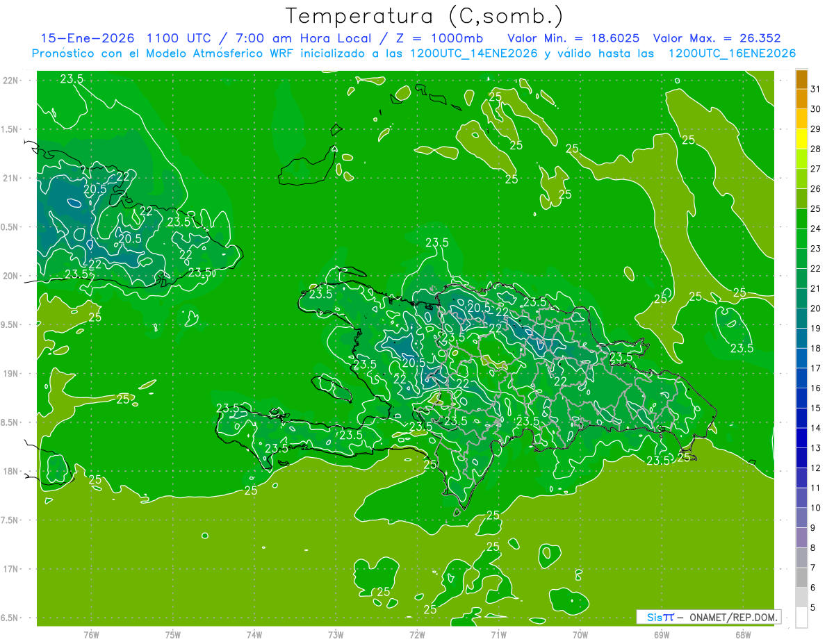The width and height of the screenshot is (834, 644).
Task: Pick the dark blue swatch between 13 and 14
Action: [801, 438]
